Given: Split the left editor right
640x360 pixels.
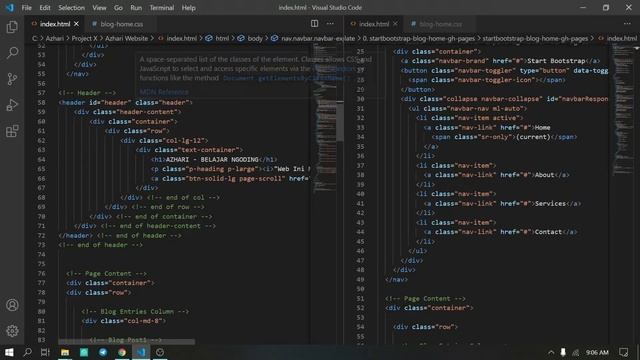Looking at the screenshot, I should [314, 24].
